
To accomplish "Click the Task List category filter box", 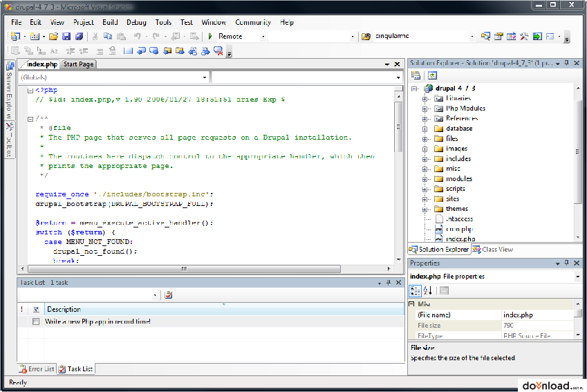I will [88, 295].
